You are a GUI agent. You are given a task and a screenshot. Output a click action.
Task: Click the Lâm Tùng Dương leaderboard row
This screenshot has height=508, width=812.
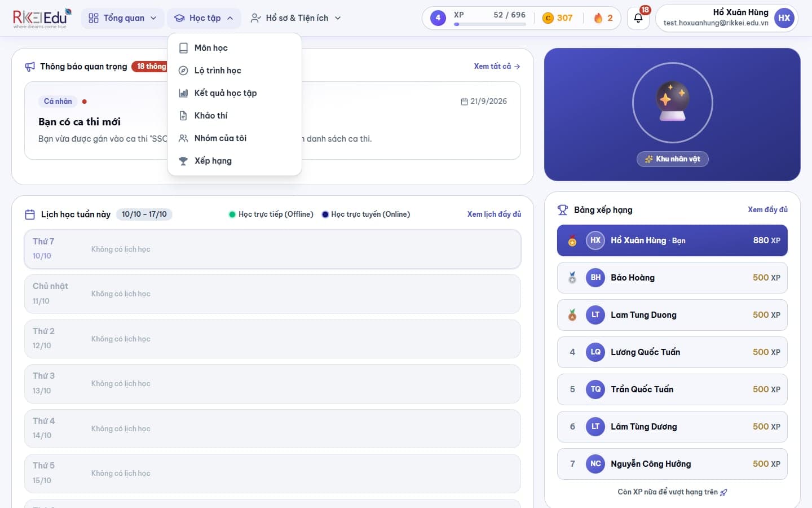672,427
